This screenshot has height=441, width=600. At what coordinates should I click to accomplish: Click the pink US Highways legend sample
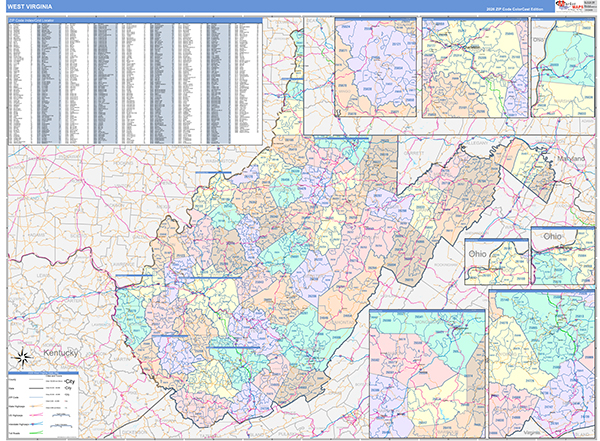(x=36, y=415)
